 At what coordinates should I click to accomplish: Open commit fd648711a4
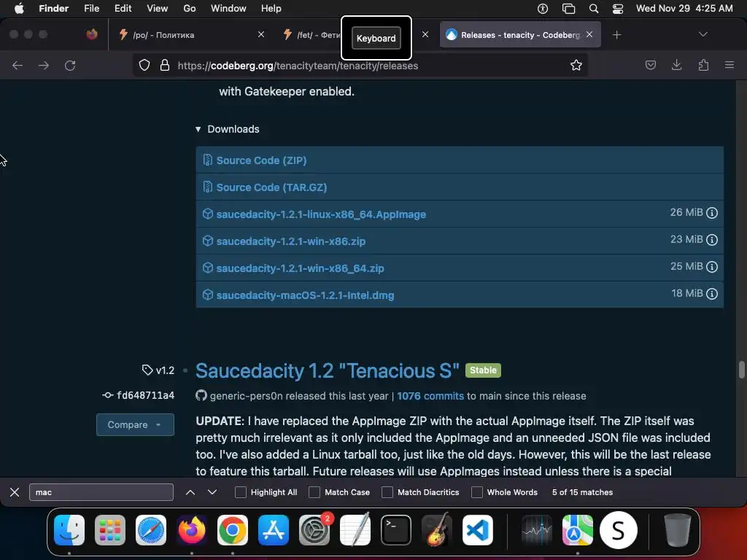(x=139, y=395)
